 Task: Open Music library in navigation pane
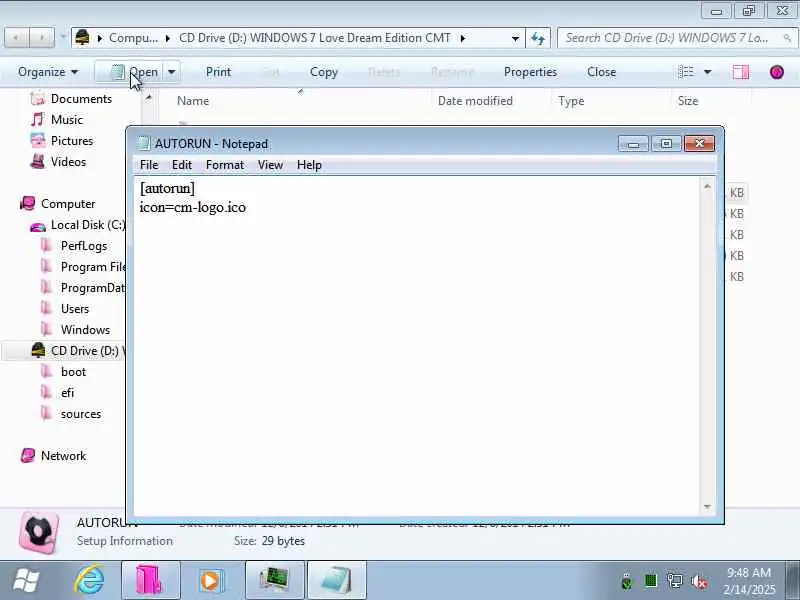pos(66,120)
